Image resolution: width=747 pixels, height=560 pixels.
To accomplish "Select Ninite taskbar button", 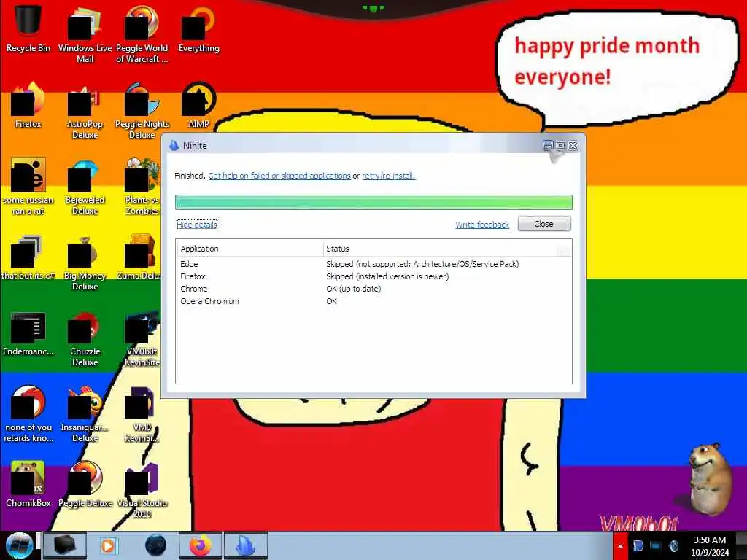I will coord(245,545).
